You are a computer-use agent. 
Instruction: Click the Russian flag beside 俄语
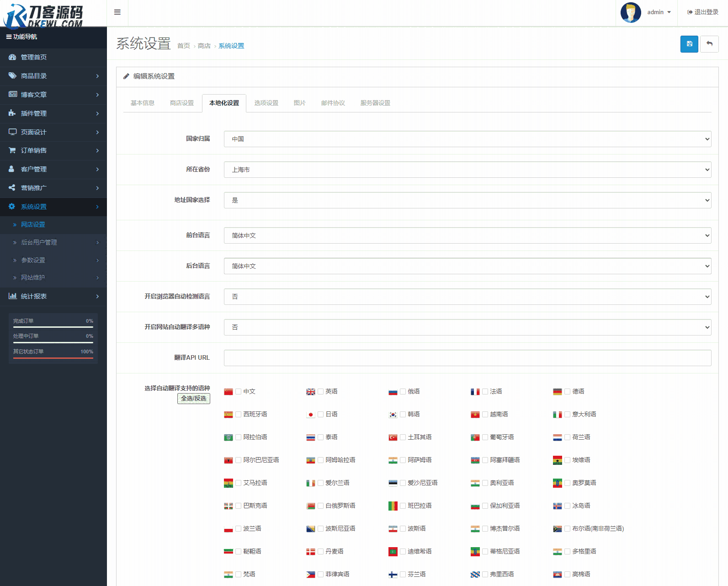click(393, 392)
